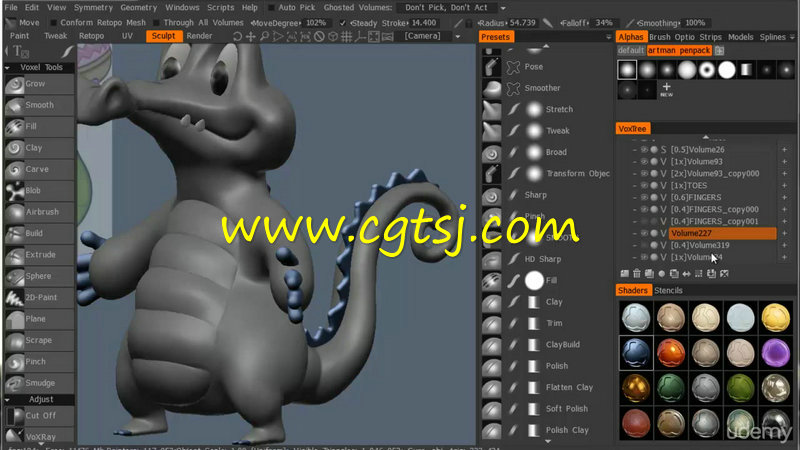
Task: Select the Sphere voxel tool
Action: point(39,276)
